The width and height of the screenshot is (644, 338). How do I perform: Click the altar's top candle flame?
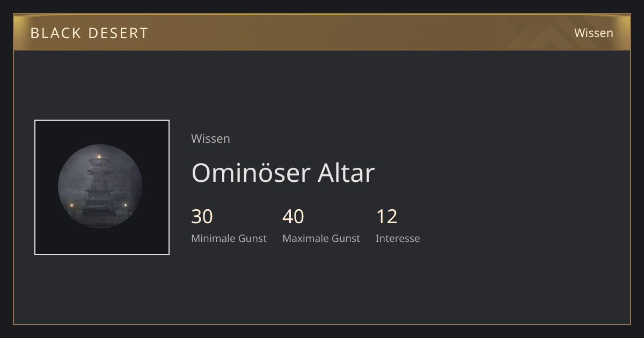pos(99,157)
